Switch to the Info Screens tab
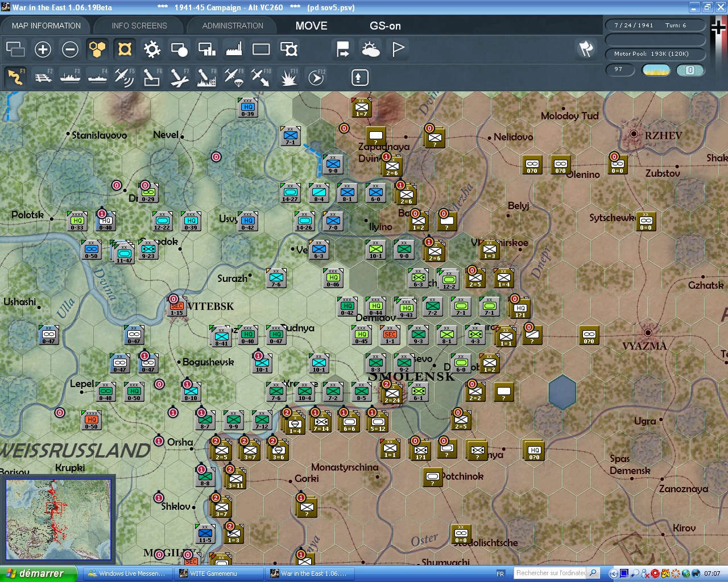The image size is (728, 582). (139, 26)
